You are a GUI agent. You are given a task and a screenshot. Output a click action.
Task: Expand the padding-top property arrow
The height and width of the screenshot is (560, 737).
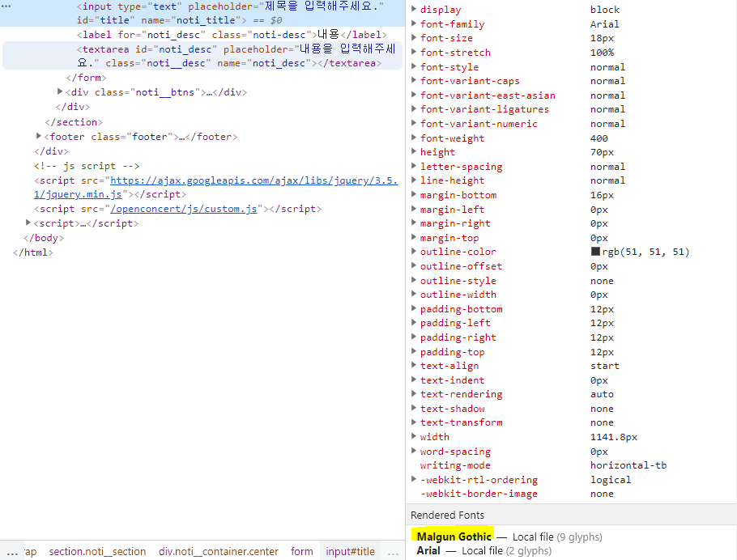[414, 351]
